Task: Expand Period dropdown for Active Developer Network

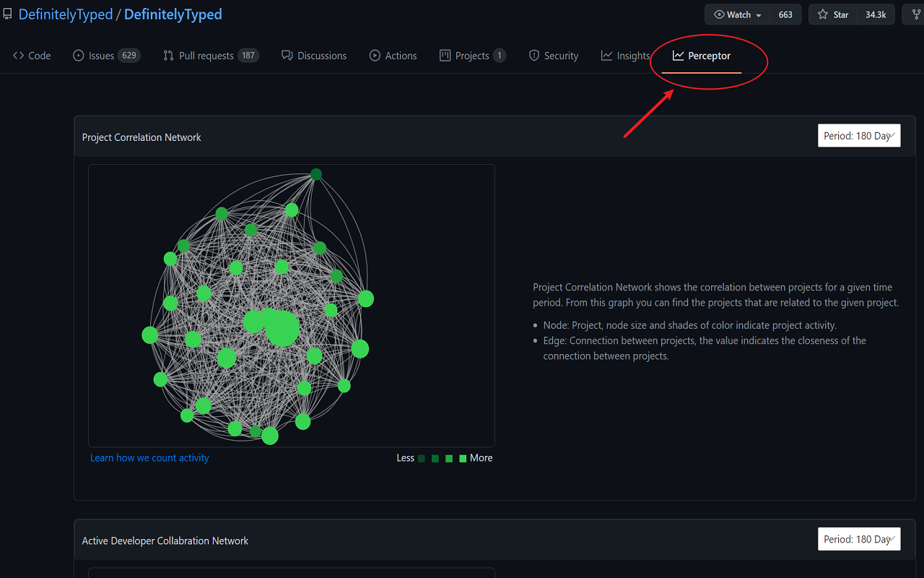Action: point(859,539)
